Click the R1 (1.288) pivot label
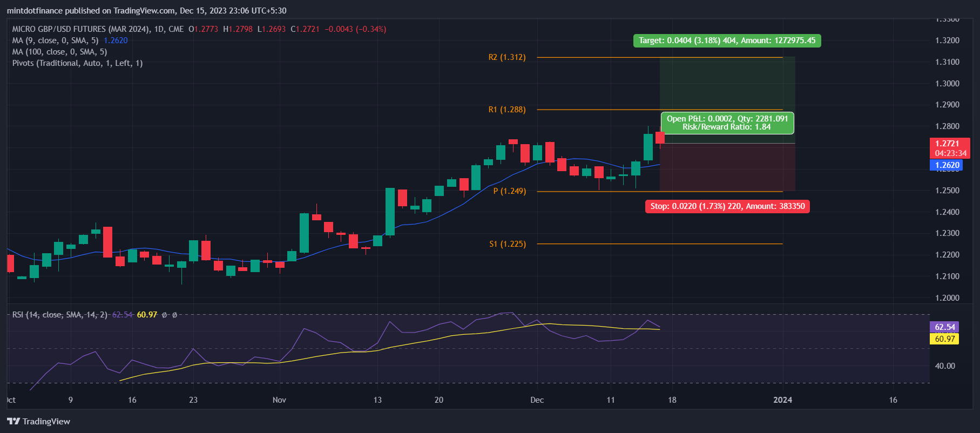 [x=507, y=110]
